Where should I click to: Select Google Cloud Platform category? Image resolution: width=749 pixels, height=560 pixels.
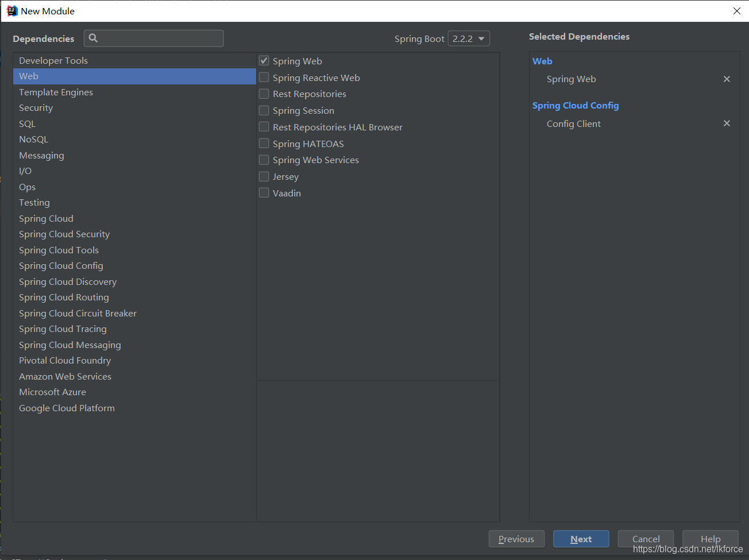[134, 408]
